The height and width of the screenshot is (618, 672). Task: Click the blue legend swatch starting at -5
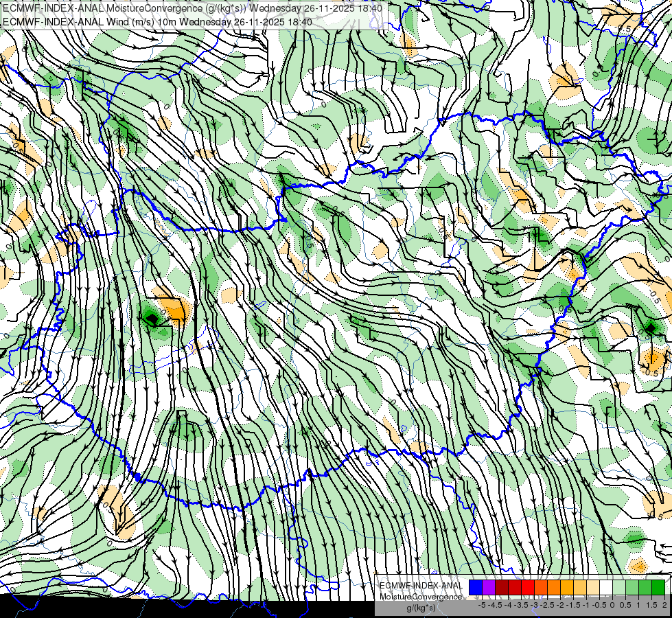pyautogui.click(x=476, y=587)
